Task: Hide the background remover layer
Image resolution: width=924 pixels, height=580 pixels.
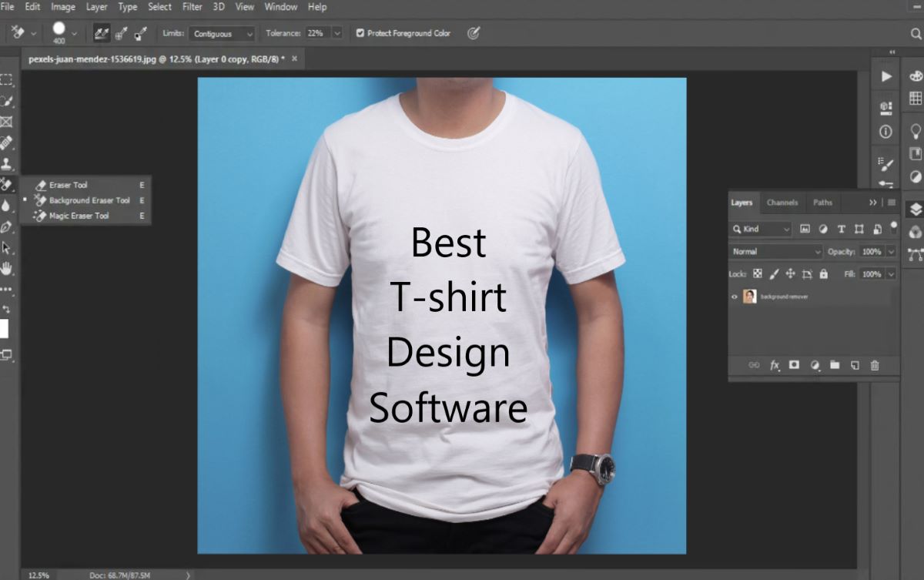Action: click(734, 297)
